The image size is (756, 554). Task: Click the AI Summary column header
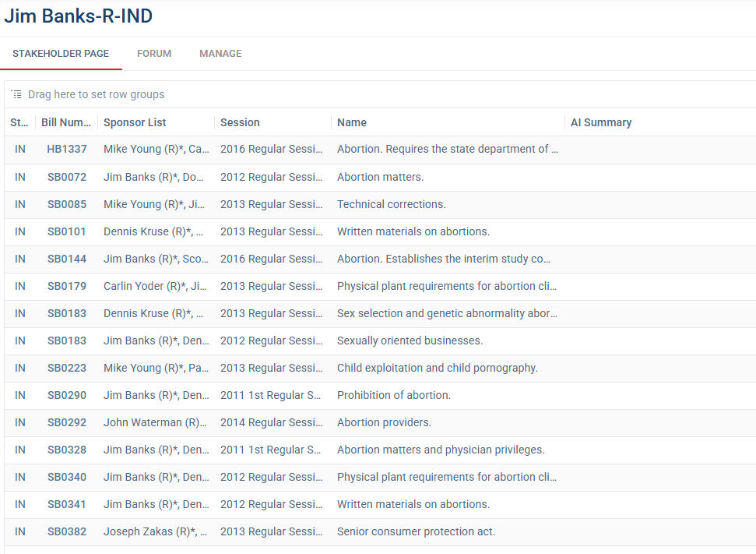[x=601, y=122]
